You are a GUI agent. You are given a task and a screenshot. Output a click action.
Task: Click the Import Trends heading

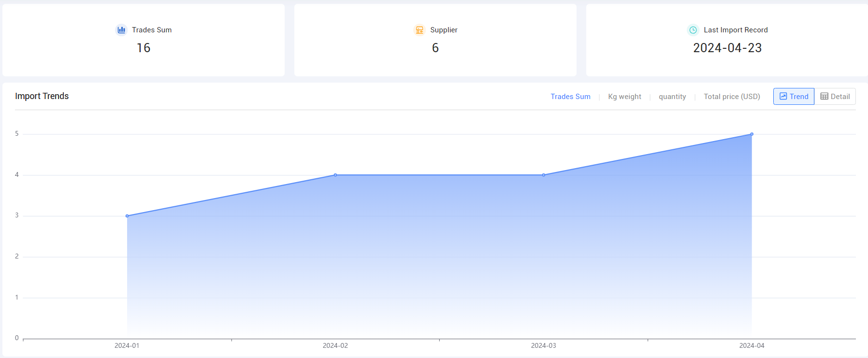pyautogui.click(x=42, y=96)
